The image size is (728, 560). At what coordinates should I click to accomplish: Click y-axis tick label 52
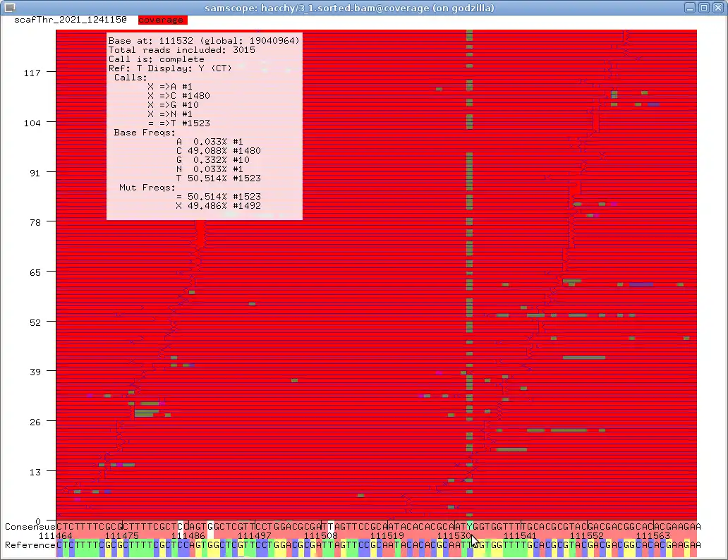tap(35, 322)
